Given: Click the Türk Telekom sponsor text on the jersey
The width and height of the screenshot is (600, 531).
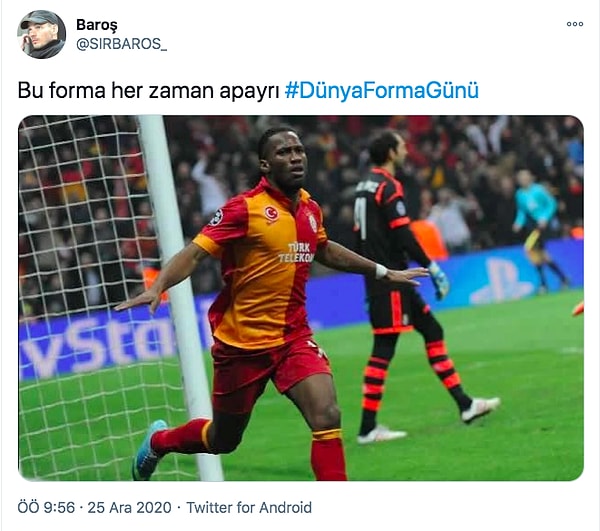Looking at the screenshot, I should coord(298,252).
